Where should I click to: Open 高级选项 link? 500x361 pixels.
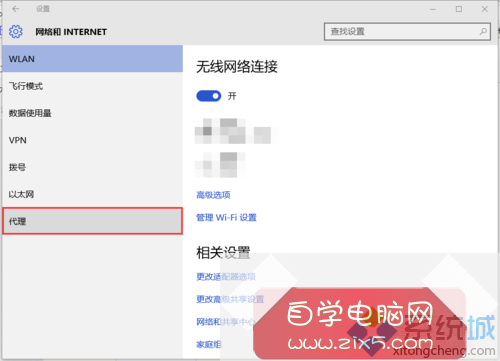click(213, 195)
